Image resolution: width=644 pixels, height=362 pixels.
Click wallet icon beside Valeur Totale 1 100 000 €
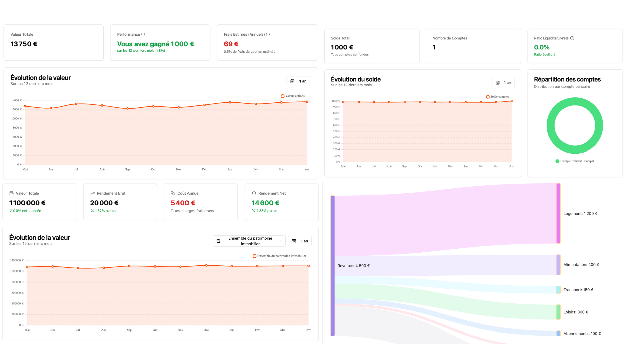pos(12,193)
